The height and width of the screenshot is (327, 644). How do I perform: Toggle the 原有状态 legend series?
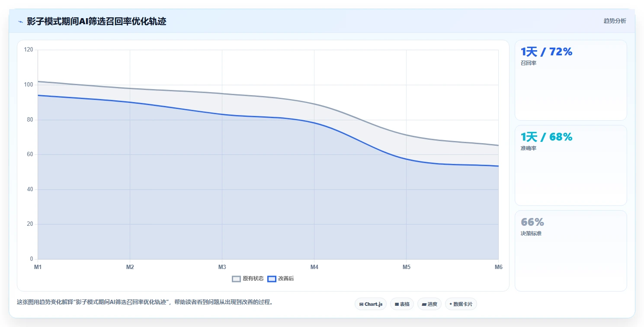[248, 279]
